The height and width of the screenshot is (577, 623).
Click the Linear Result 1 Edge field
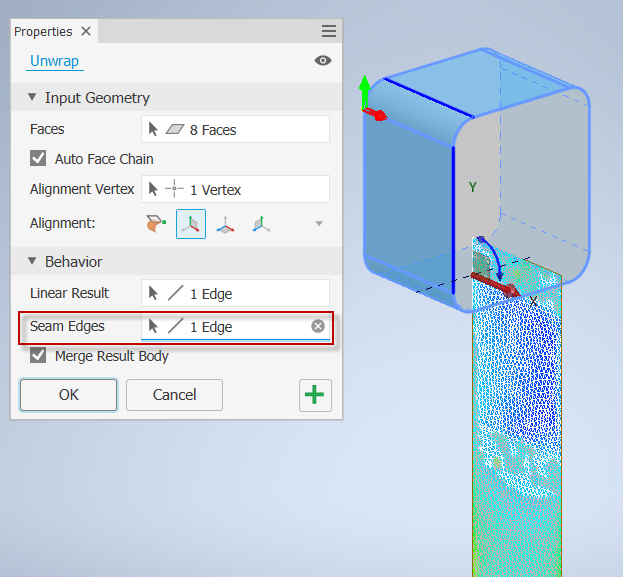(235, 293)
